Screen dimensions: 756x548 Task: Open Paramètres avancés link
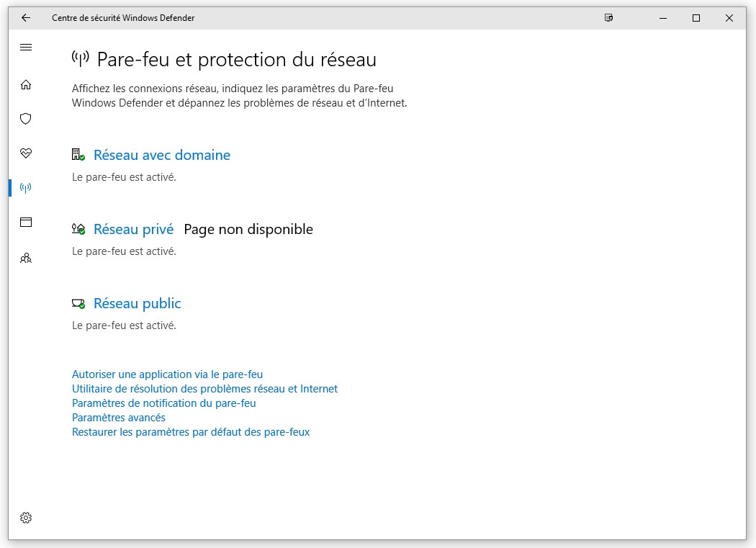tap(119, 418)
